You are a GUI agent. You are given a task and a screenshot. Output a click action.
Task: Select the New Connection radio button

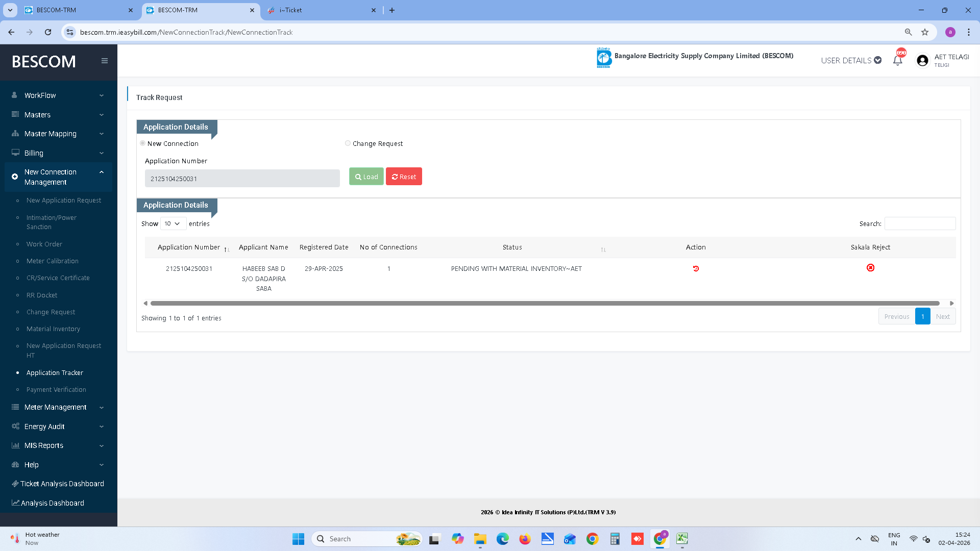pyautogui.click(x=143, y=143)
